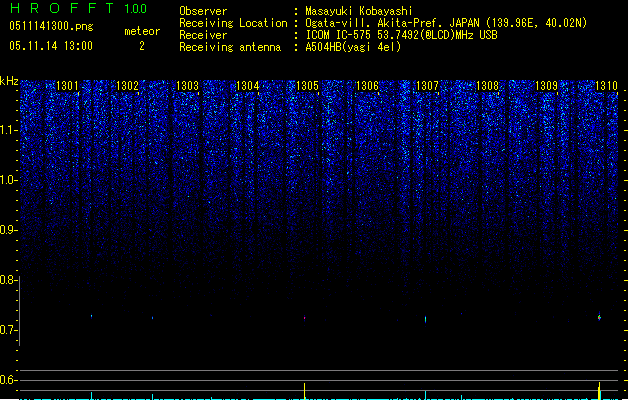Viewport: 629px width, 400px height.
Task: Select the filename 0511141300.png
Action: pos(51,26)
